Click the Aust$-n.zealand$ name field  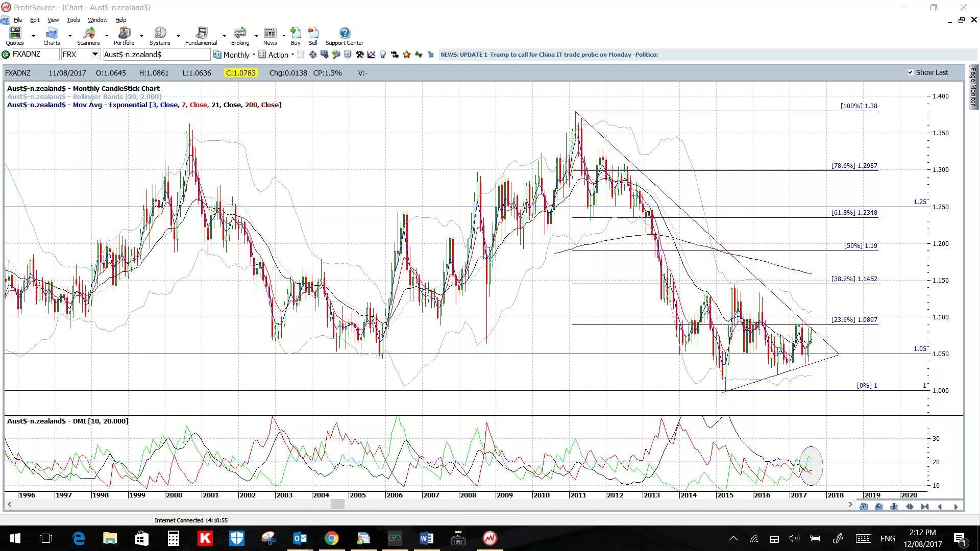point(156,55)
